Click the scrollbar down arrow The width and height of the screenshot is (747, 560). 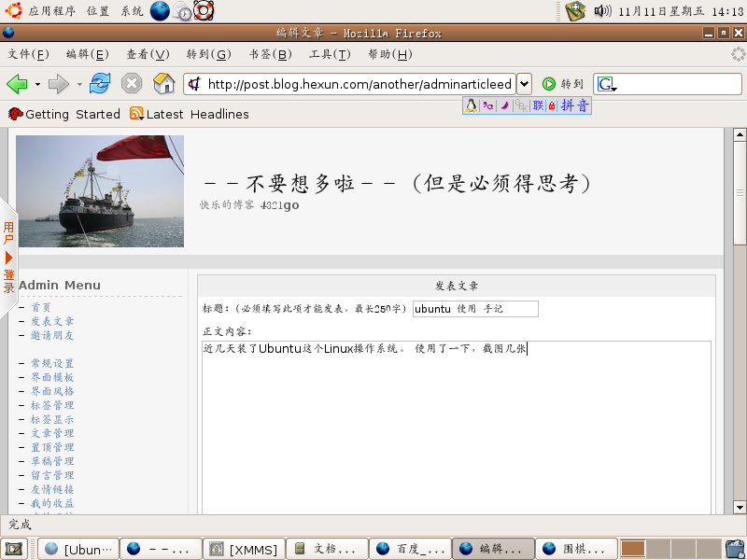point(740,507)
